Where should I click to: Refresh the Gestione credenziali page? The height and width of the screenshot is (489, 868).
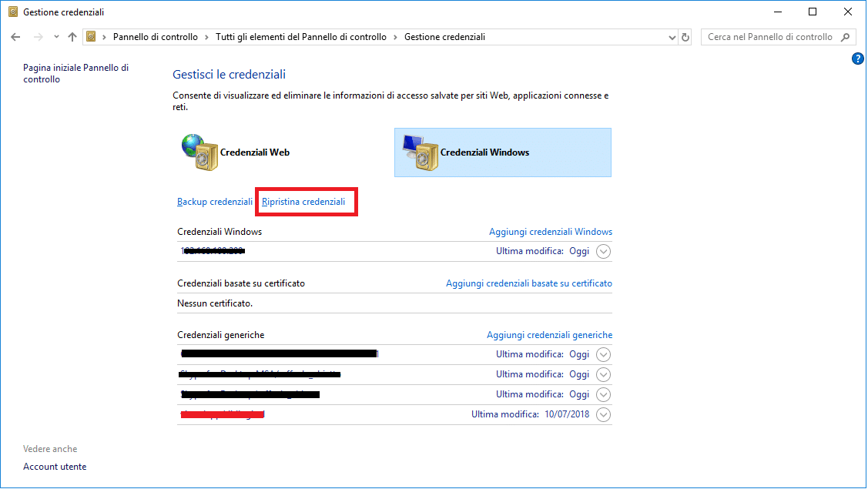pyautogui.click(x=685, y=37)
